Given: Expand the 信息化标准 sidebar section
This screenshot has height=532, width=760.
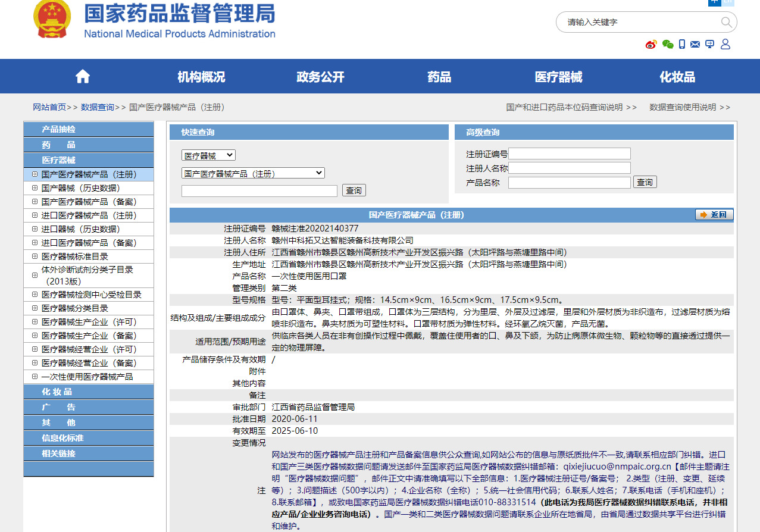Looking at the screenshot, I should click(x=89, y=438).
